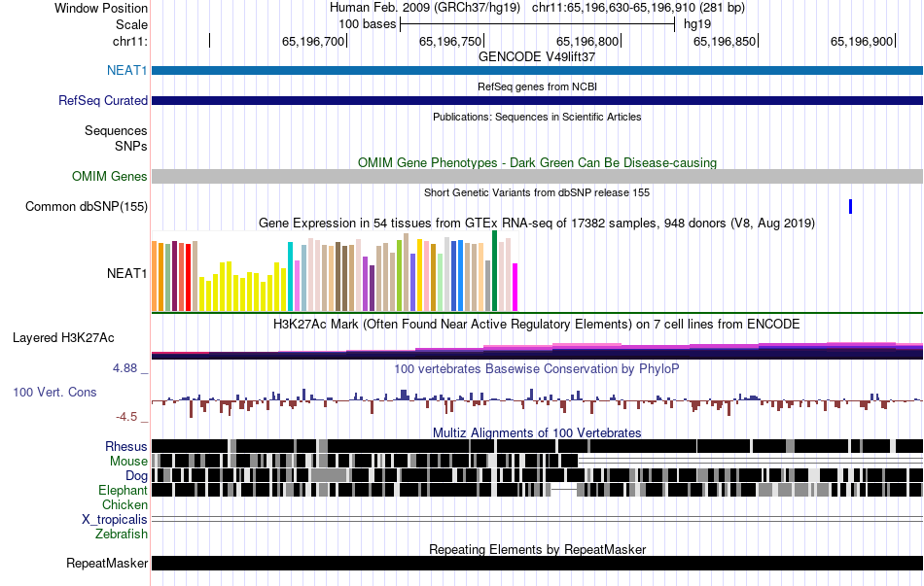Click the cyan GTEx tissue bar
The image size is (924, 586).
(x=290, y=276)
